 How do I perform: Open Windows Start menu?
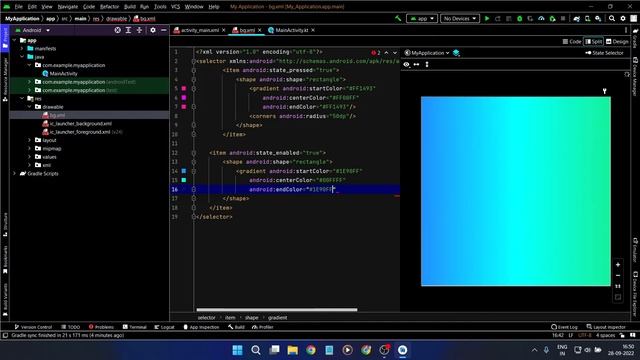[x=237, y=350]
